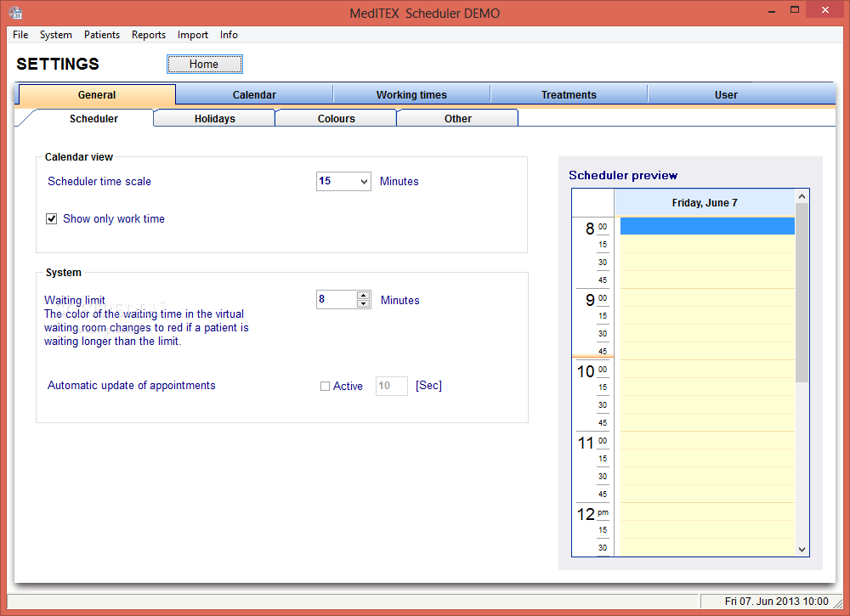Screen dimensions: 850x616
Task: Click the Scheduler preview heading
Action: (x=623, y=175)
